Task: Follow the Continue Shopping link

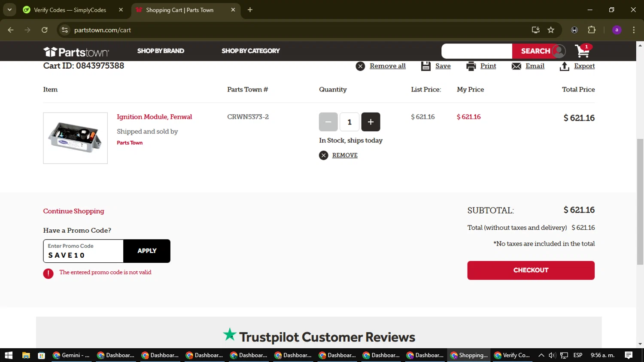Action: pos(73,211)
